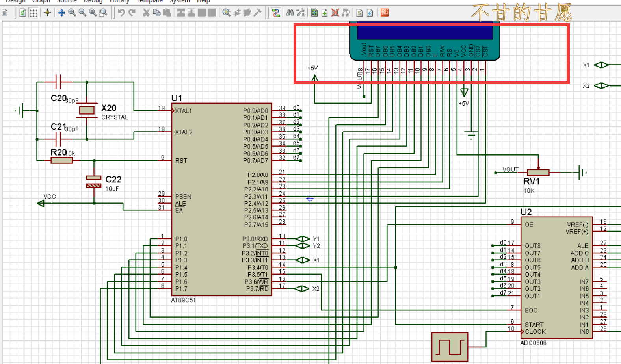This screenshot has height=364, width=621.
Task: Select the blue LCD display component
Action: click(425, 41)
